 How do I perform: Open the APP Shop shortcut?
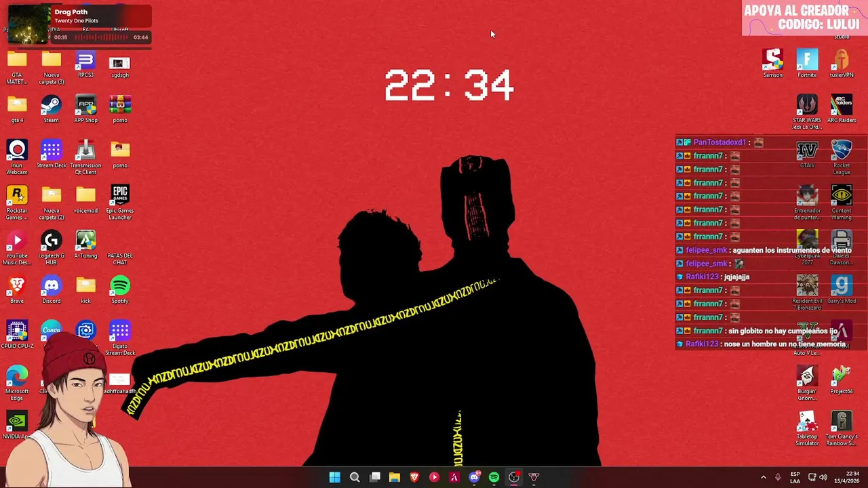coord(85,110)
